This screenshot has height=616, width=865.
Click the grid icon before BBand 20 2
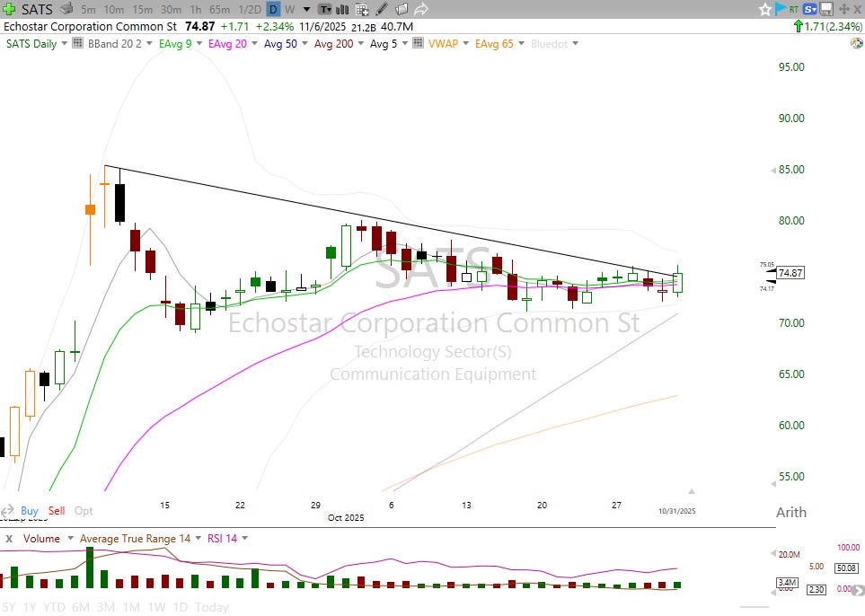tap(78, 43)
